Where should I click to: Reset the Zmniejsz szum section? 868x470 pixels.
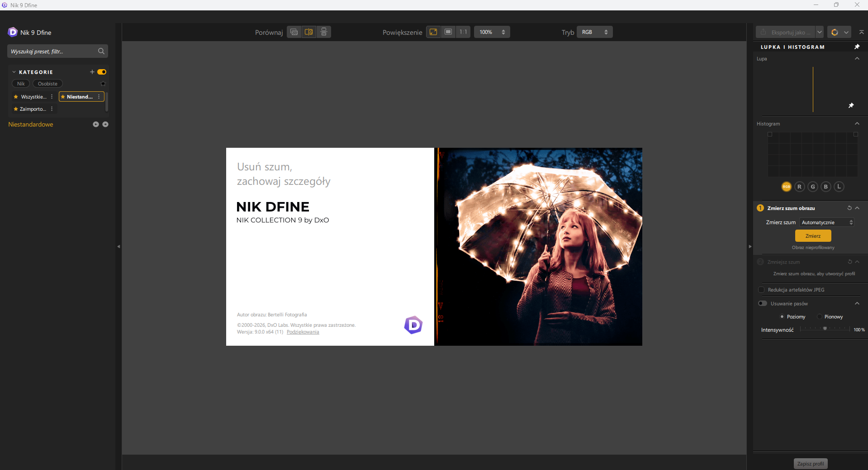(x=849, y=262)
